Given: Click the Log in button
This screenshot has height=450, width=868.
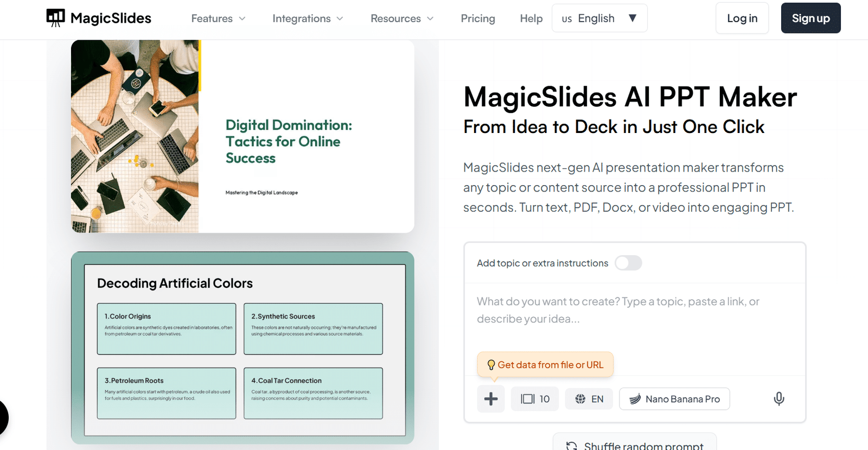Looking at the screenshot, I should point(742,18).
